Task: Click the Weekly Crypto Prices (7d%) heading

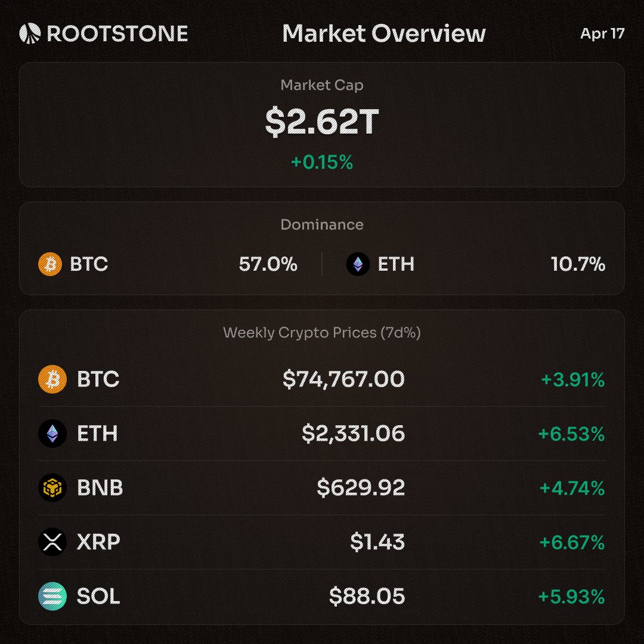Action: point(322,333)
